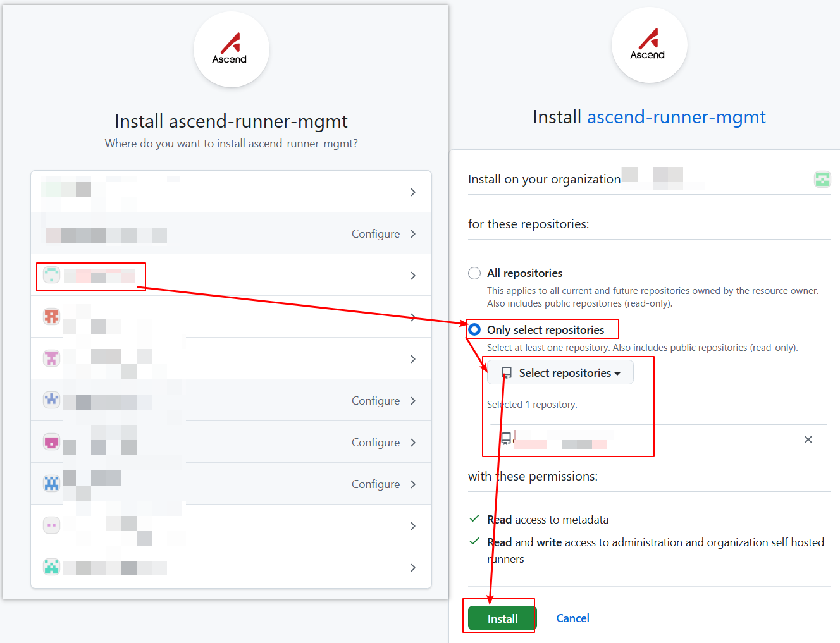Screen dimensions: 840x643
Task: Click 'Where do you want to install ascend-runner-mgmt?' text
Action: point(232,144)
